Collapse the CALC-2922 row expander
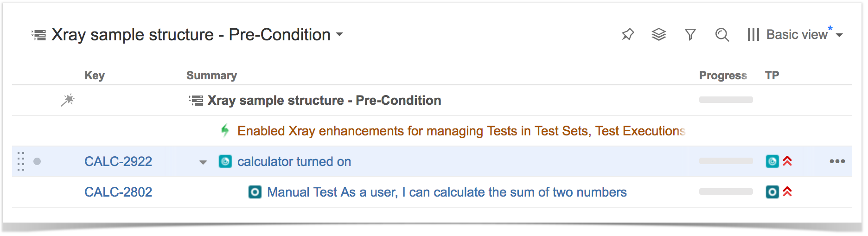This screenshot has width=868, height=236. (x=203, y=162)
